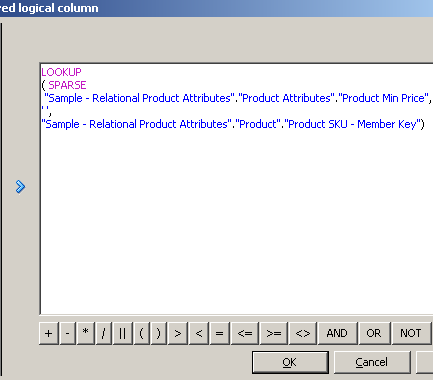Insert the less-than operator
433x380 pixels.
pos(199,333)
